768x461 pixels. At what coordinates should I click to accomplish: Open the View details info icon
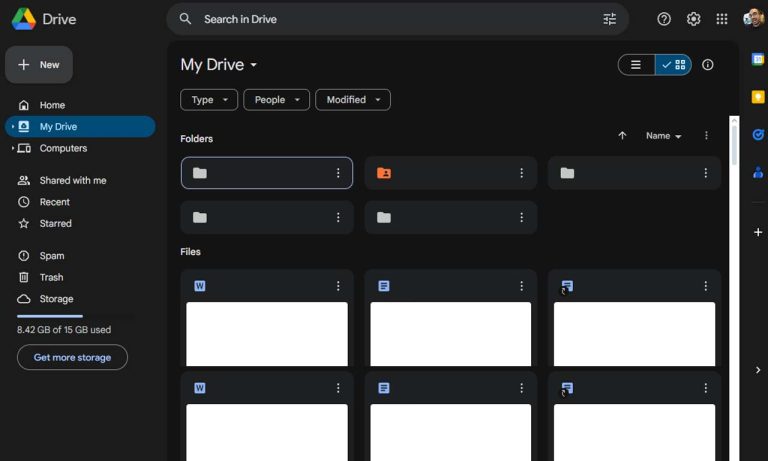point(707,65)
